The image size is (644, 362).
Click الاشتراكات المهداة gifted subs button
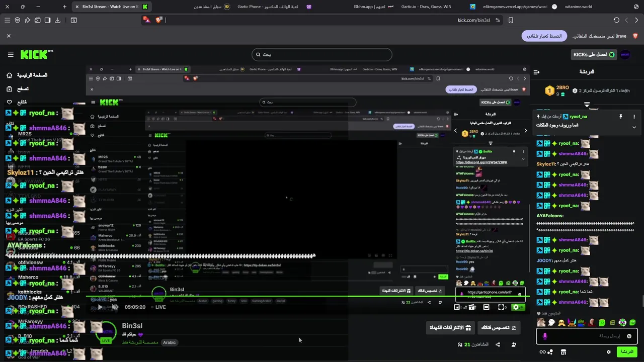pyautogui.click(x=450, y=328)
